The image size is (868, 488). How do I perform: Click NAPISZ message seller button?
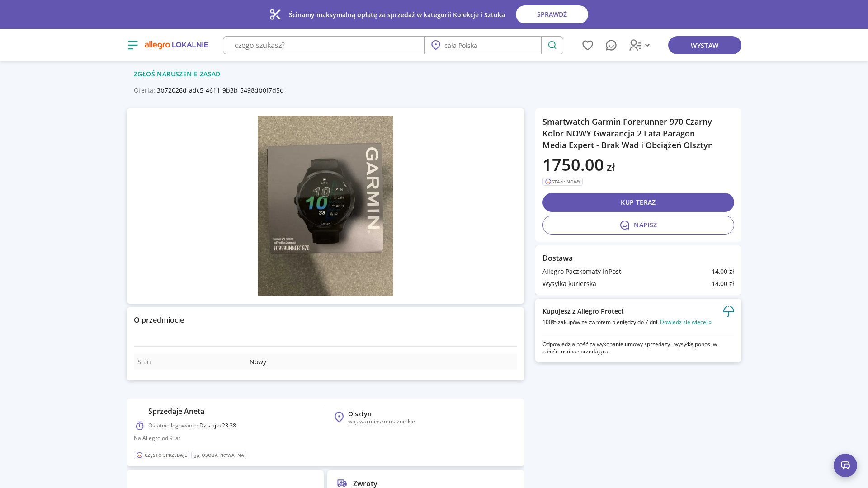click(x=638, y=225)
